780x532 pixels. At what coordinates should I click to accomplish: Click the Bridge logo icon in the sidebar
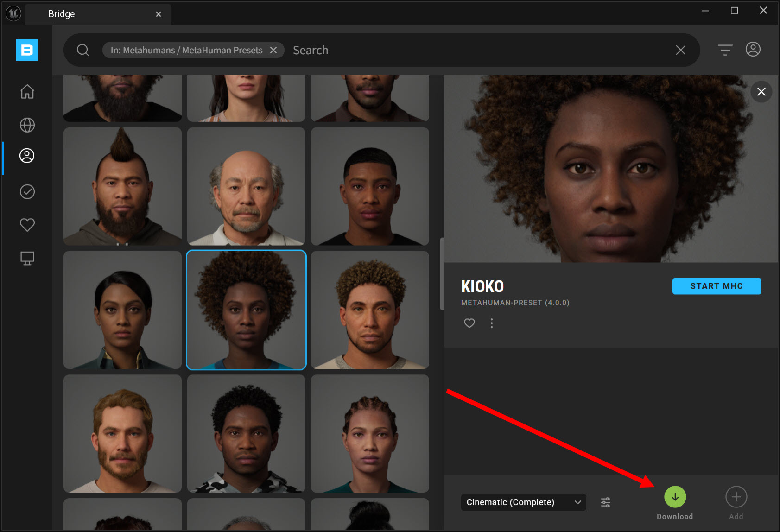point(27,50)
